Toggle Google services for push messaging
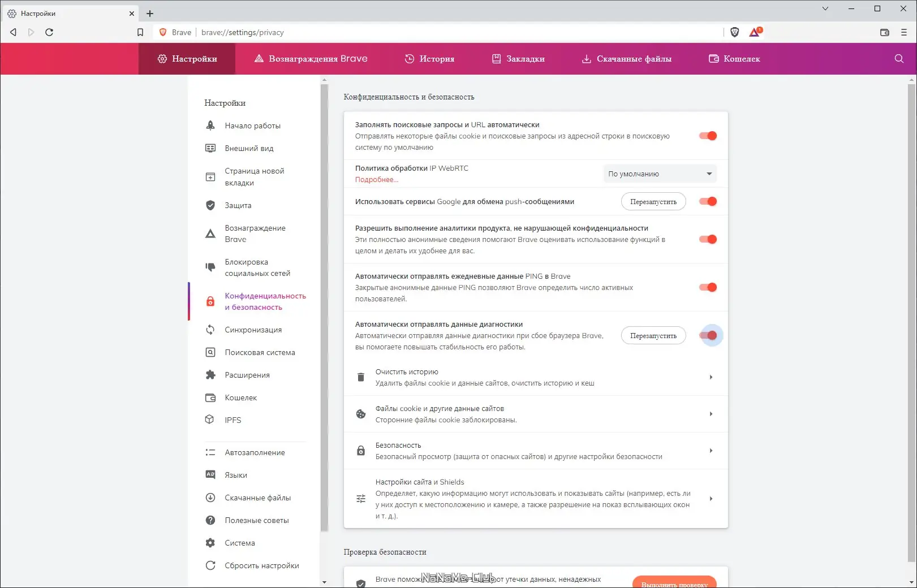The height and width of the screenshot is (588, 917). [708, 201]
